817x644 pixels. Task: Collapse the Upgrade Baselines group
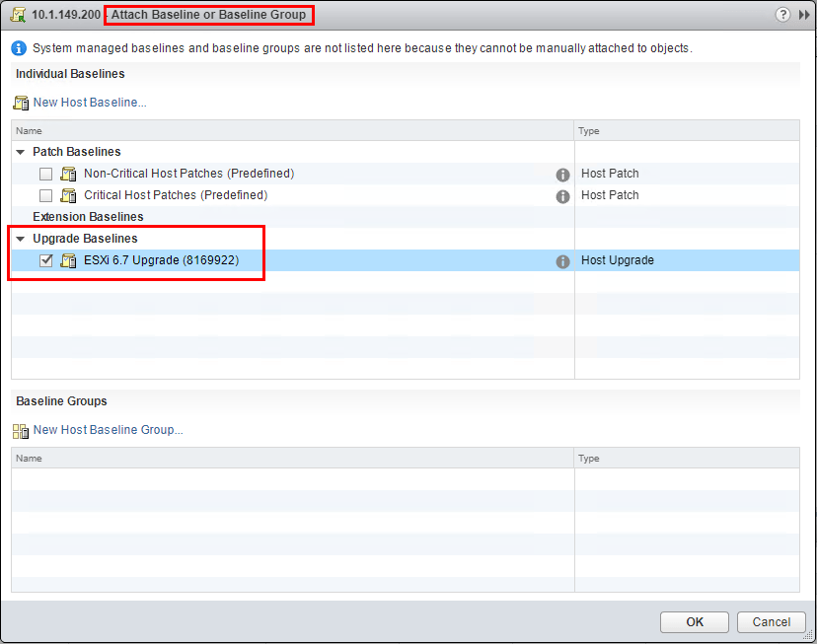pyautogui.click(x=21, y=239)
